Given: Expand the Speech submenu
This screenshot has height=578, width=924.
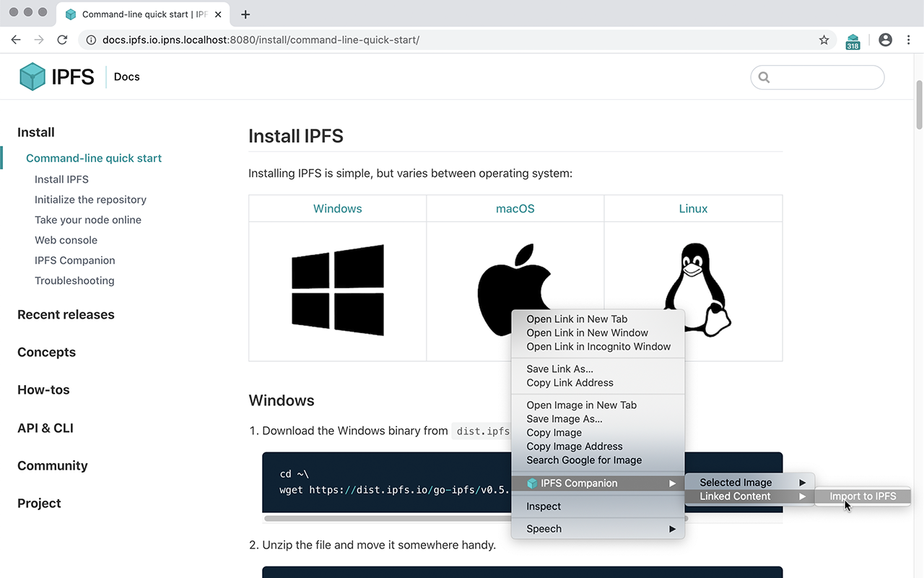Looking at the screenshot, I should (x=544, y=528).
